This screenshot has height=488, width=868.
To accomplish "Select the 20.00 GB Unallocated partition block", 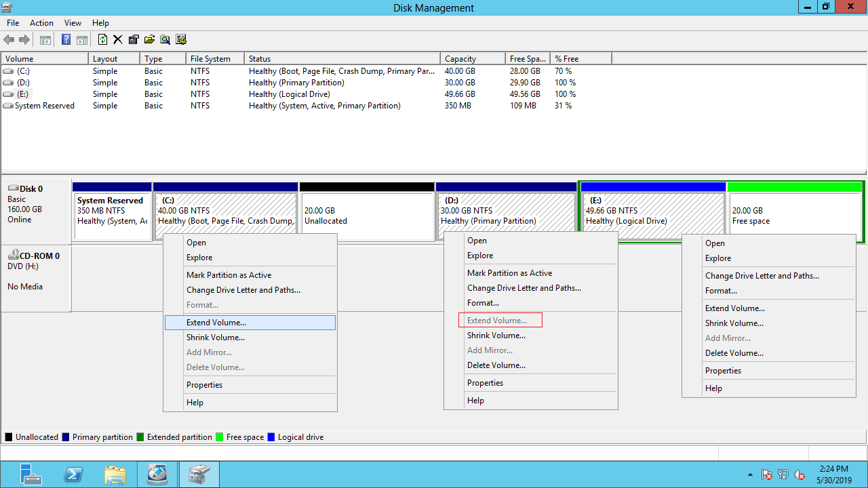I will (x=366, y=216).
